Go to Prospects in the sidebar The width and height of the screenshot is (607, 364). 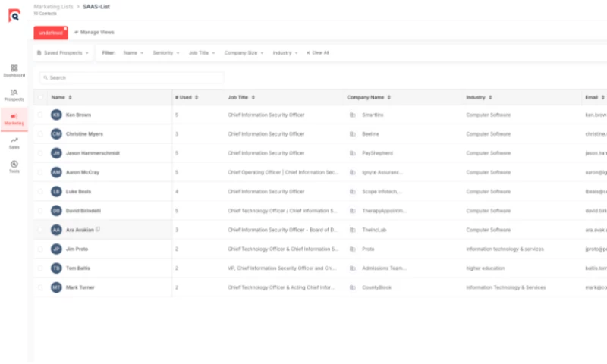point(14,95)
